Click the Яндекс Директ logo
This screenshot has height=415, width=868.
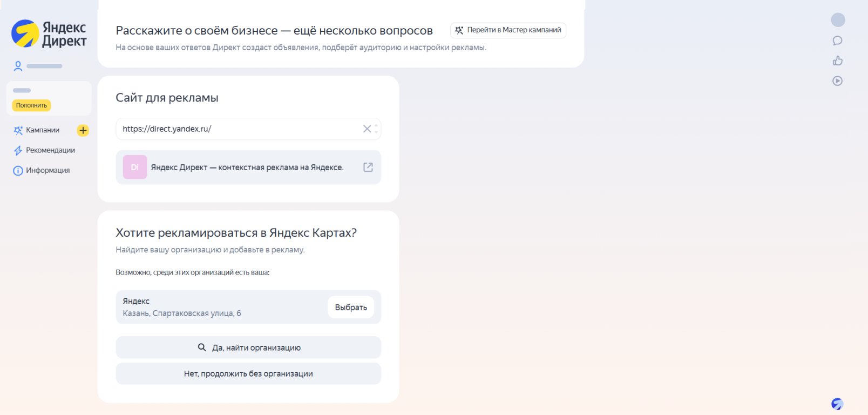[49, 34]
